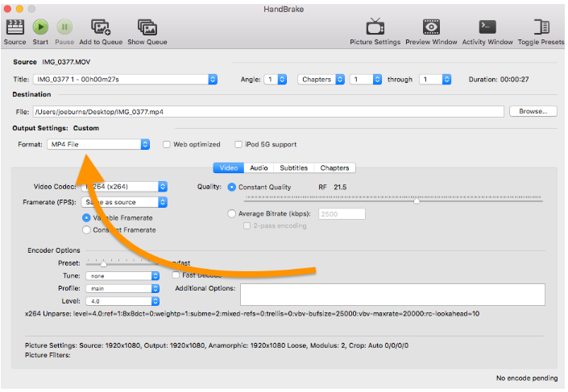Screen dimensions: 568x392
Task: Open the Source clapperboard icon
Action: pos(15,27)
